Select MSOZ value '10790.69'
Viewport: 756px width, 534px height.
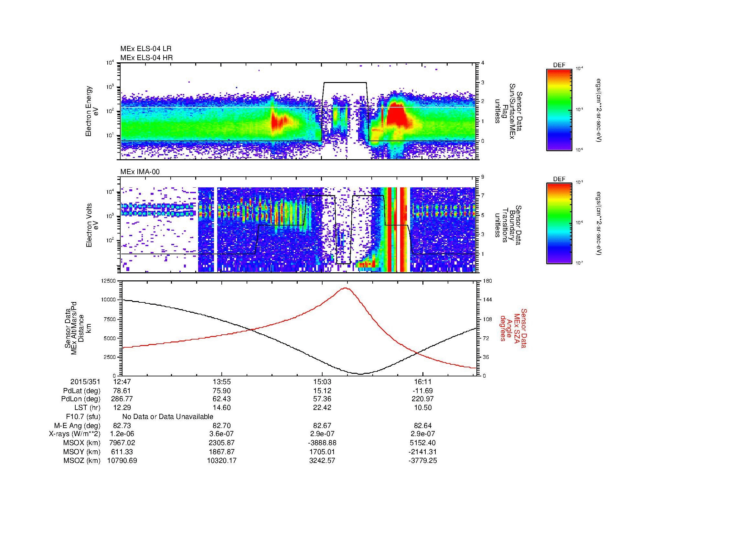click(x=122, y=461)
